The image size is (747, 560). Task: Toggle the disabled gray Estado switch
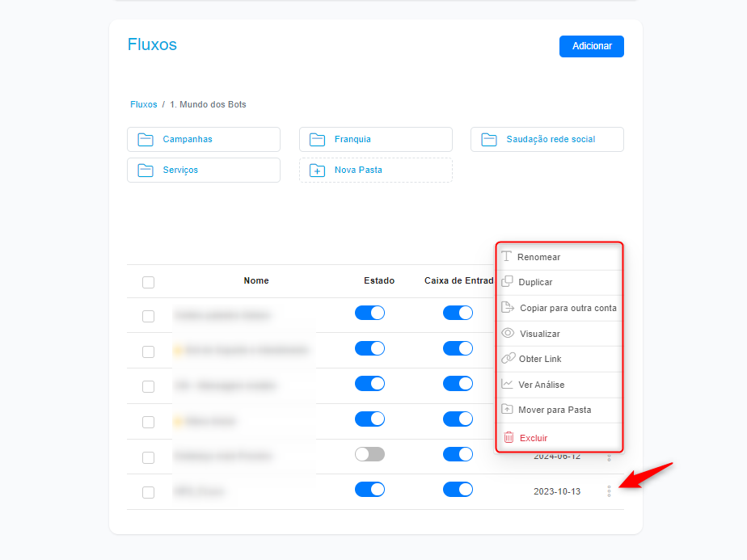click(369, 454)
